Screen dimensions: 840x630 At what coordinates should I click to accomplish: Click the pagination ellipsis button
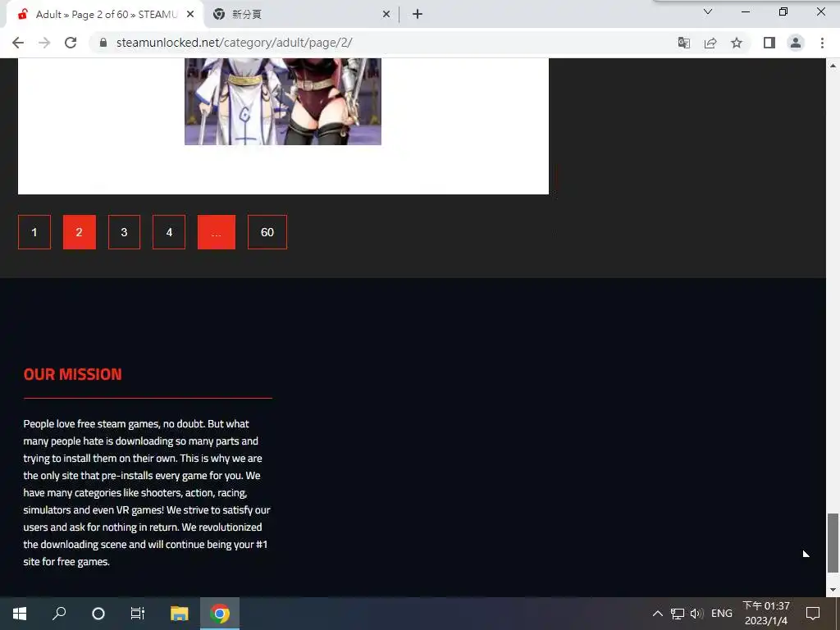tap(217, 232)
